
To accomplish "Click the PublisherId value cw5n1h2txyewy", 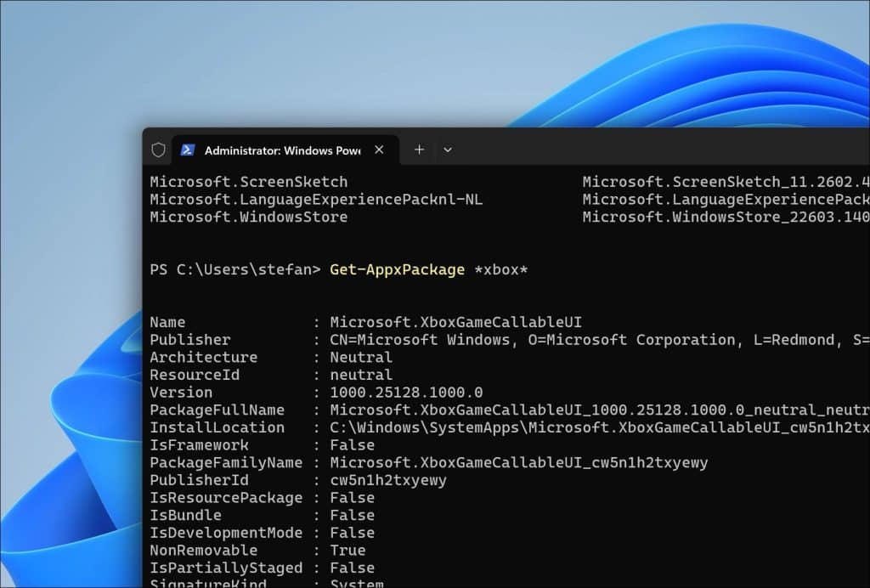I will coord(388,480).
